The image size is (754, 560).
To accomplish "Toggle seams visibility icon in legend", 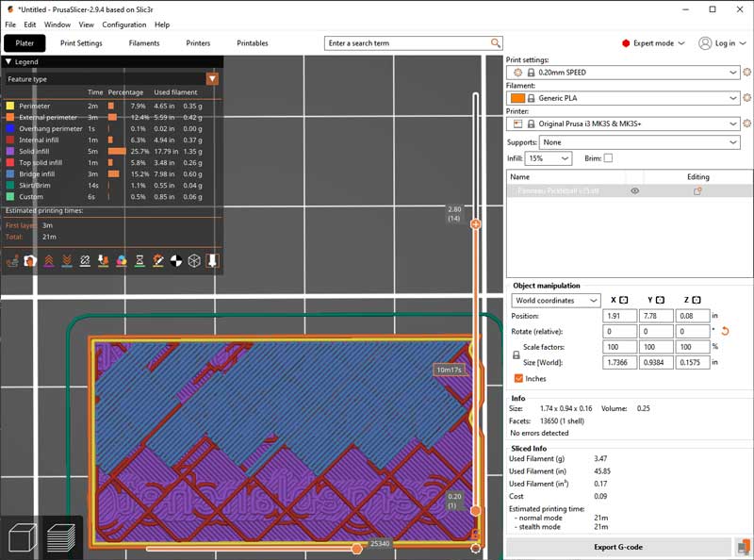I will 85,261.
